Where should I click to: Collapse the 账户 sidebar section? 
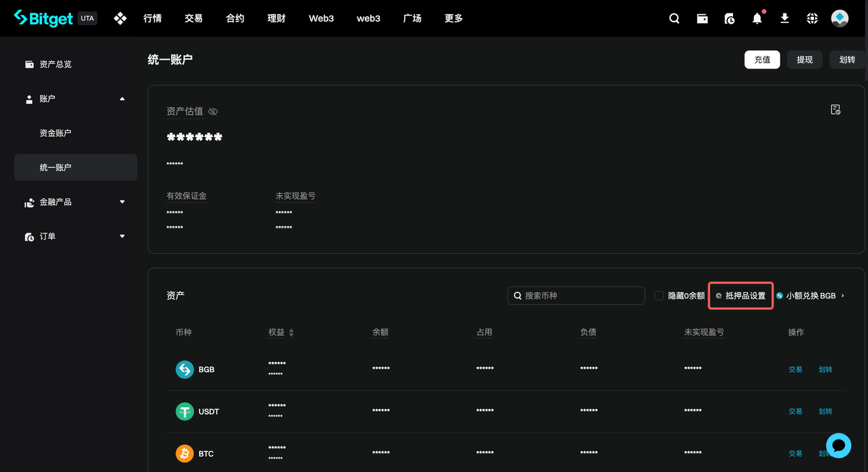point(122,99)
